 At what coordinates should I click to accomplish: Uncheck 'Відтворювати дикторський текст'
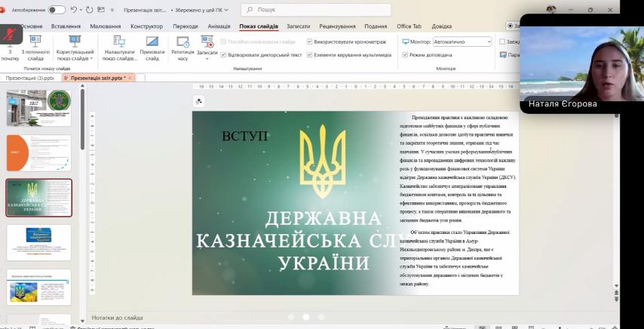tap(224, 55)
